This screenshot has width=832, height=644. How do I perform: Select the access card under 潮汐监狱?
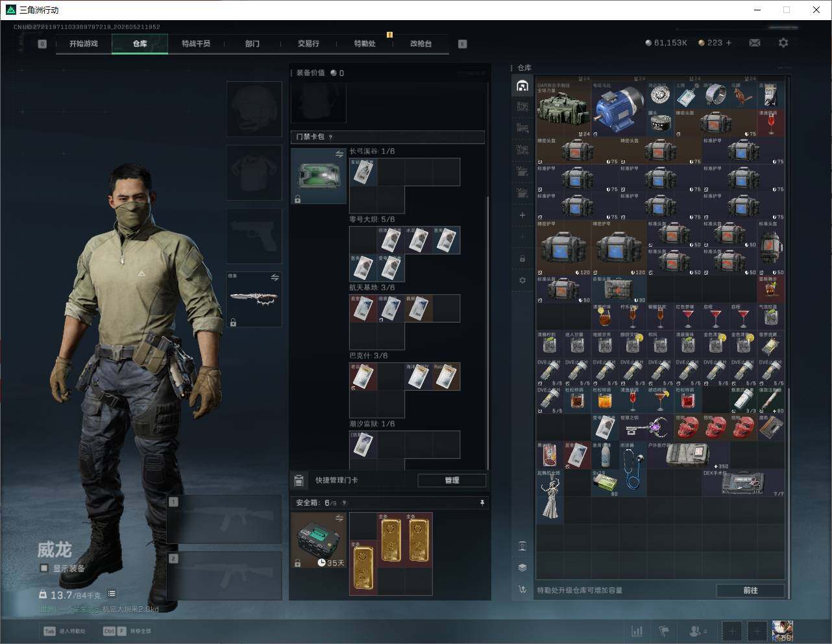pyautogui.click(x=363, y=445)
